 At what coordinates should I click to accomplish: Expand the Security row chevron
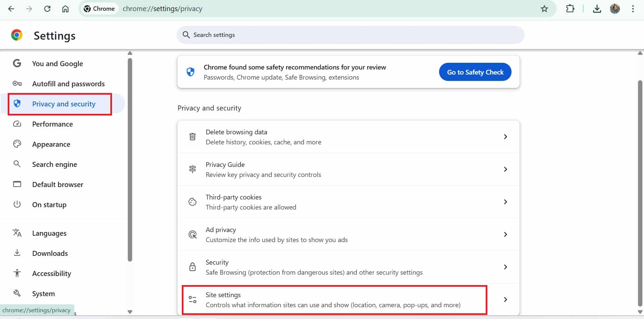click(x=505, y=267)
